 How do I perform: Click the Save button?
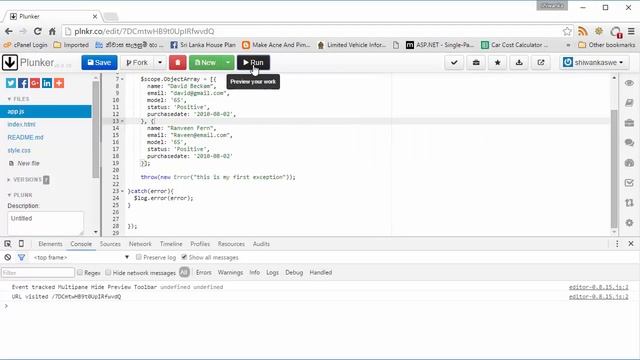pos(99,62)
